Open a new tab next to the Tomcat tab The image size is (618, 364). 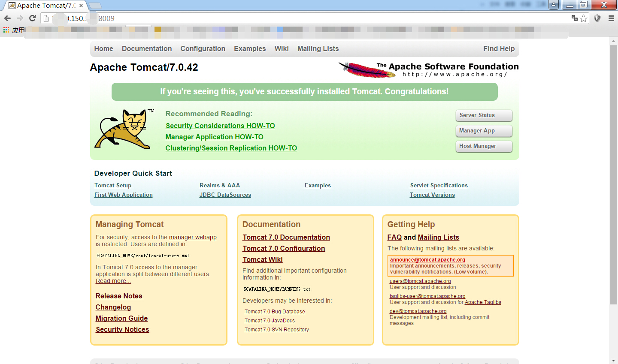click(x=95, y=6)
